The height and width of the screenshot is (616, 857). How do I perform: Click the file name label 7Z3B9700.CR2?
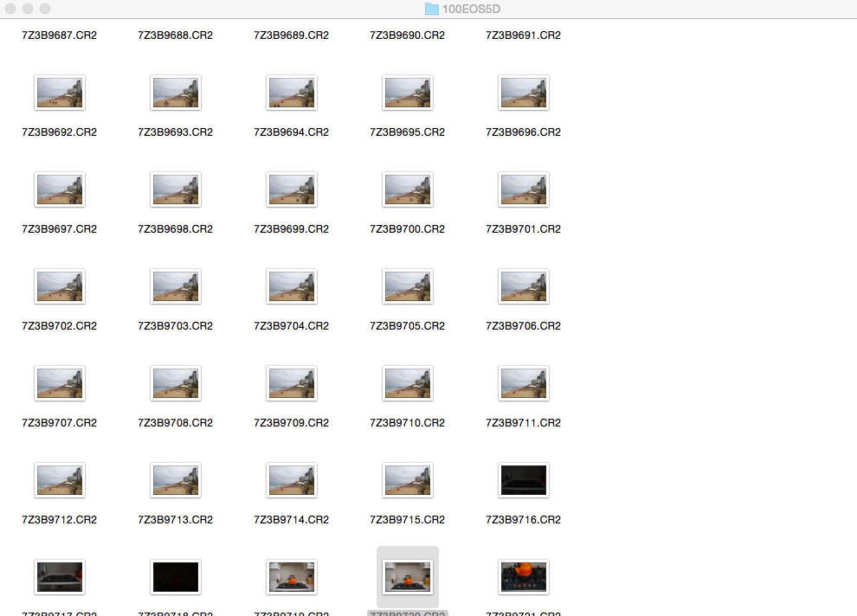pyautogui.click(x=407, y=228)
